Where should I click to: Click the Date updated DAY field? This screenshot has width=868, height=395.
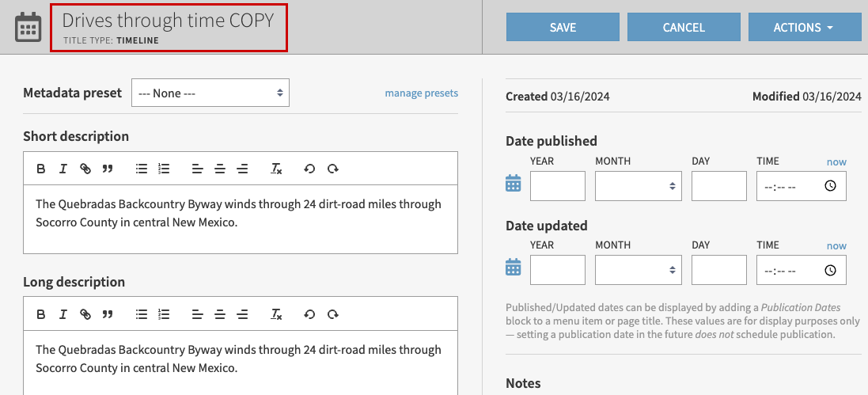tap(719, 271)
